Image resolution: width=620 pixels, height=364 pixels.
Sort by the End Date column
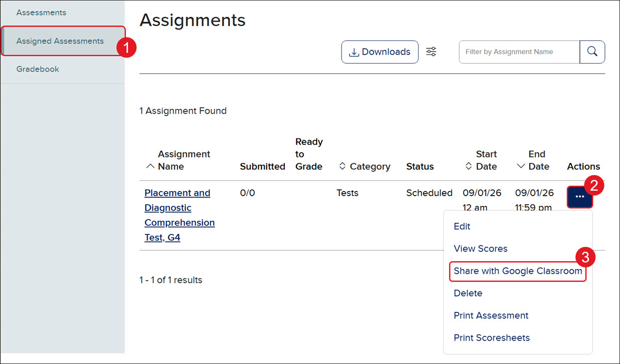[x=533, y=160]
